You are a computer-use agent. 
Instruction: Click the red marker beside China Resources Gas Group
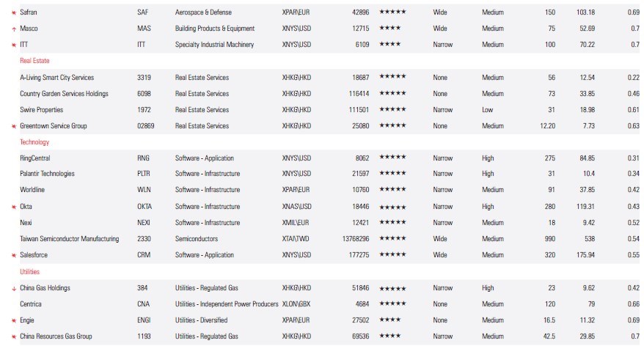coord(14,336)
